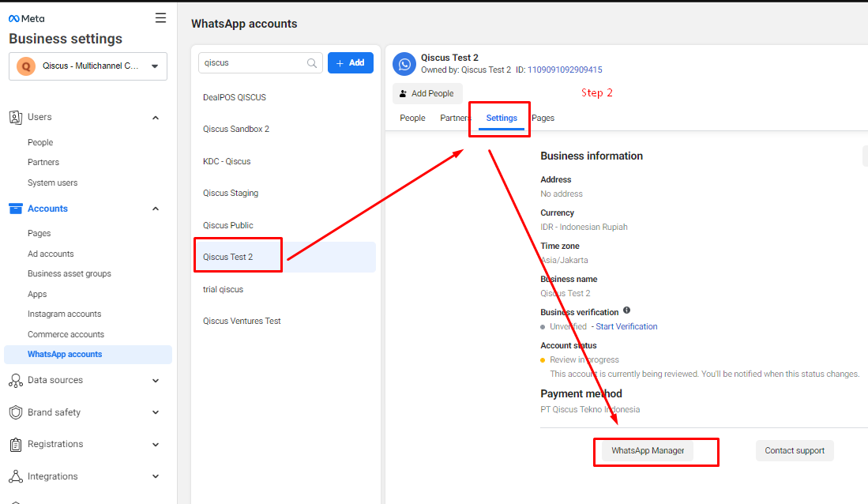Switch to the People tab
This screenshot has width=868, height=504.
click(x=412, y=118)
